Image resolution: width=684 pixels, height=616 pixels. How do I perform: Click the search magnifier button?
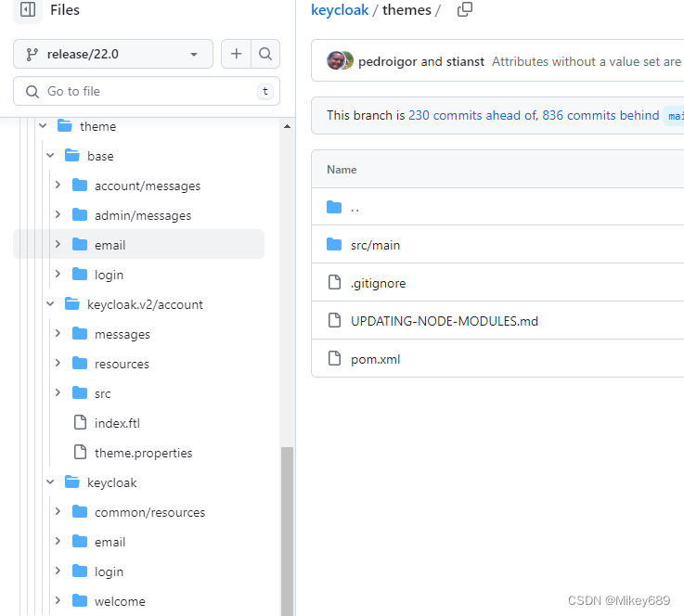tap(265, 54)
